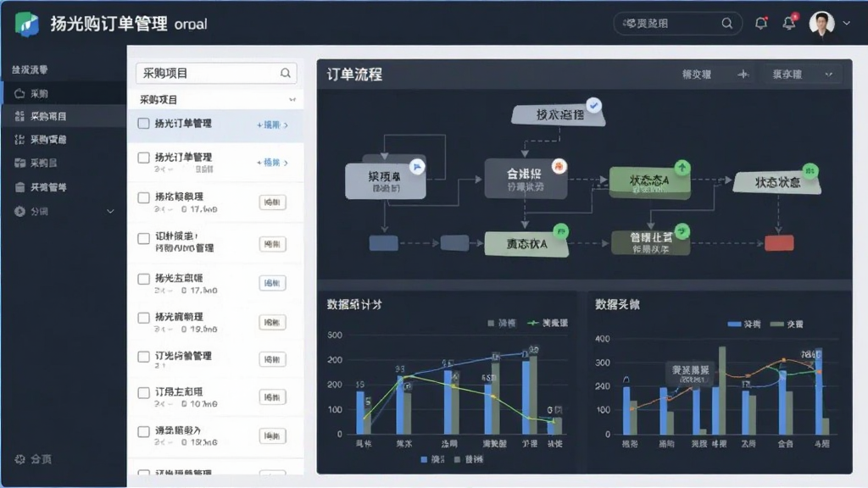Tick checkbox in highlighted 扬光订单管理 row
The width and height of the screenshot is (868, 488).
[x=143, y=124]
